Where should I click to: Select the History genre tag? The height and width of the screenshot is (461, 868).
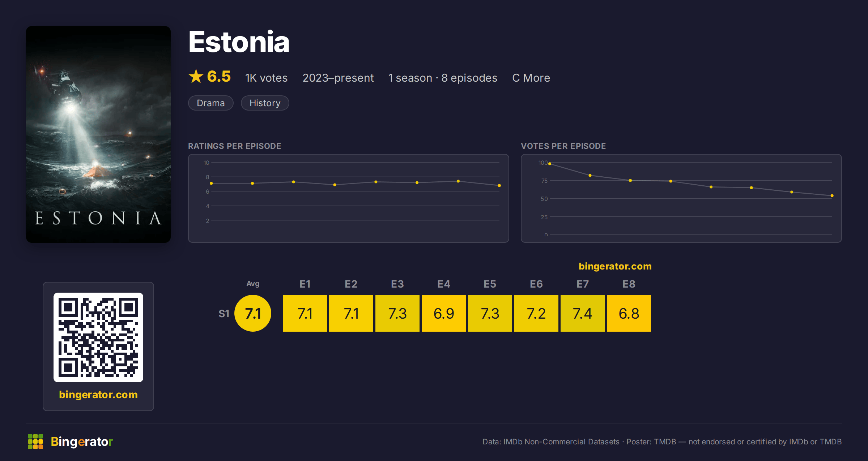pos(265,103)
